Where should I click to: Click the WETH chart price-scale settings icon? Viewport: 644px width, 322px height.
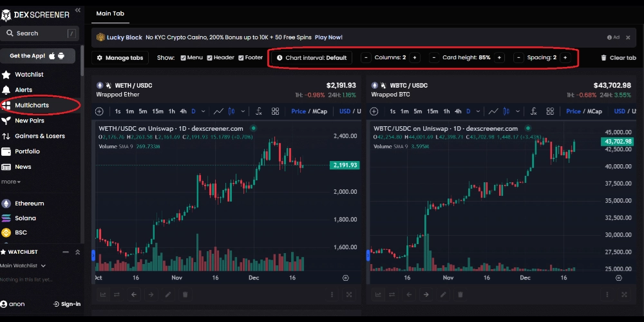(345, 278)
